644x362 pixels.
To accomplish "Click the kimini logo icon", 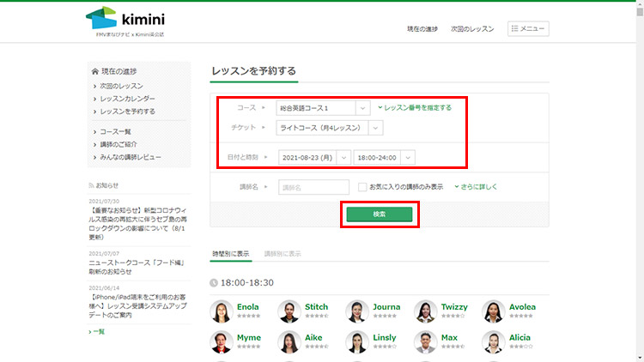I will 100,18.
